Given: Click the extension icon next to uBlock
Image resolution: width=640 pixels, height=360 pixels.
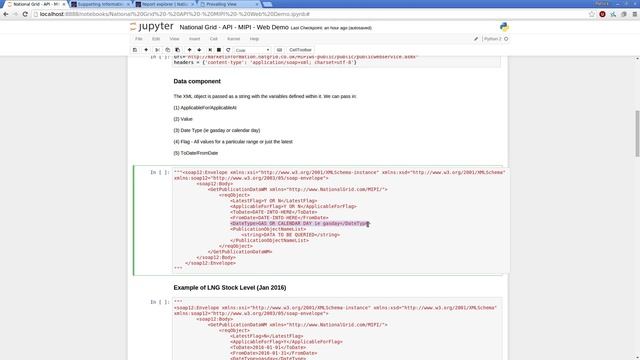Looking at the screenshot, I should (x=613, y=14).
